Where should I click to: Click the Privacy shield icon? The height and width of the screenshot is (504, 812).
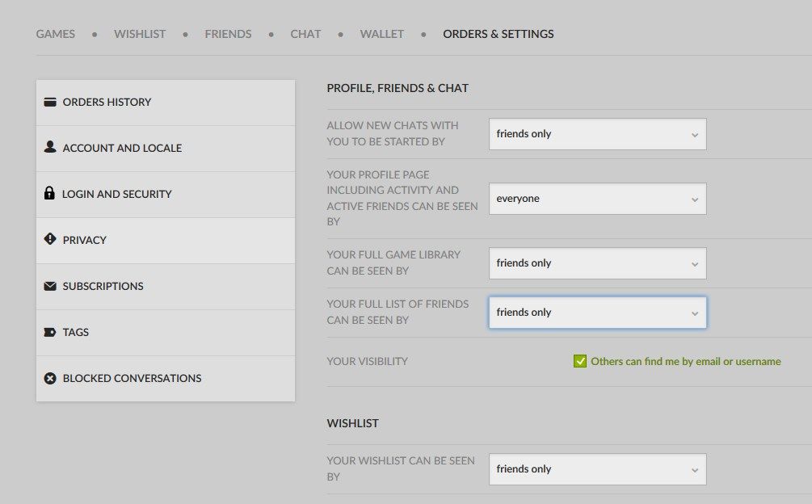[x=51, y=240]
